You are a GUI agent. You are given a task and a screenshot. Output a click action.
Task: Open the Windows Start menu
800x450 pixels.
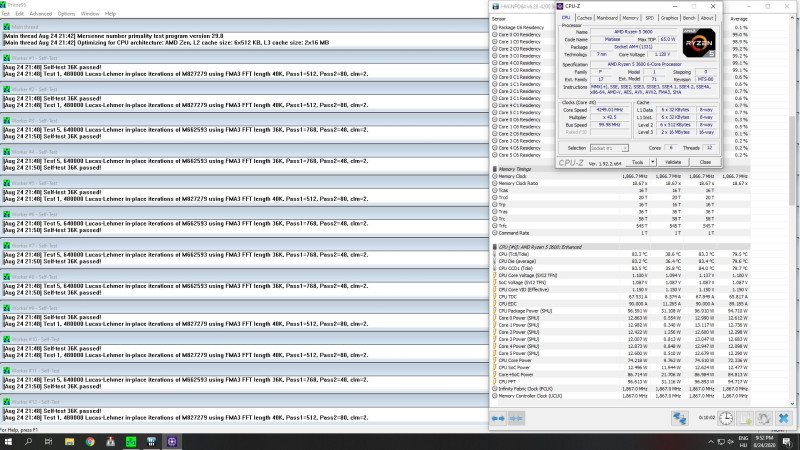click(8, 442)
